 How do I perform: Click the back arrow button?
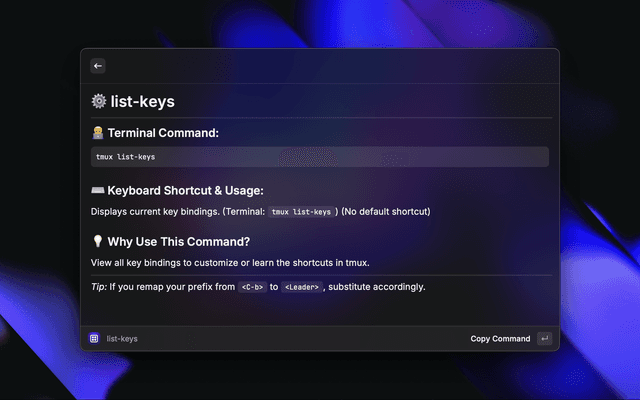click(x=98, y=66)
